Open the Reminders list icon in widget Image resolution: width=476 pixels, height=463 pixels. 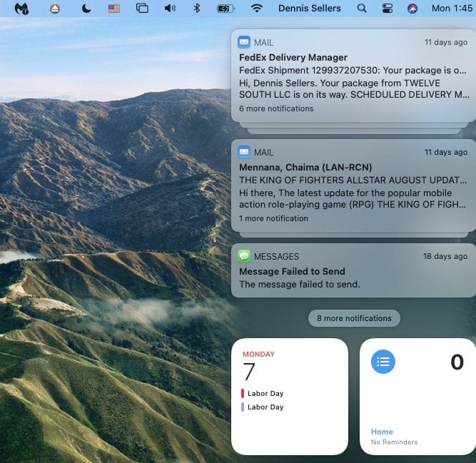pos(383,362)
